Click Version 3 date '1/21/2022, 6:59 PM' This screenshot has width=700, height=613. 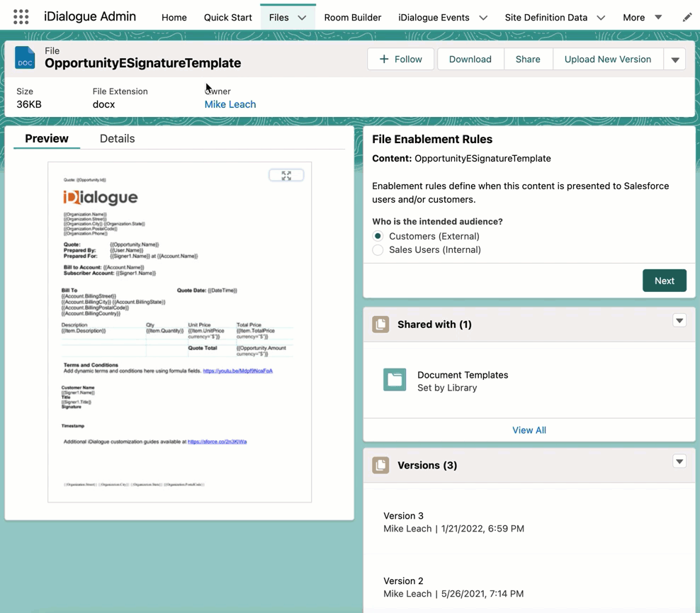click(x=482, y=529)
